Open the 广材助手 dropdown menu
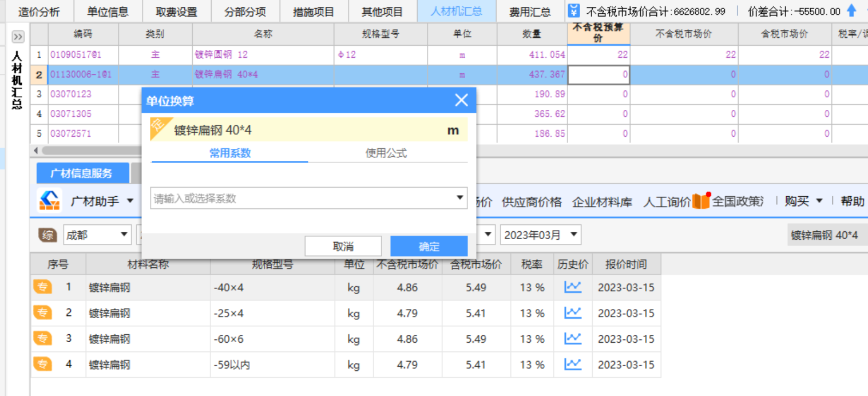 tap(130, 201)
